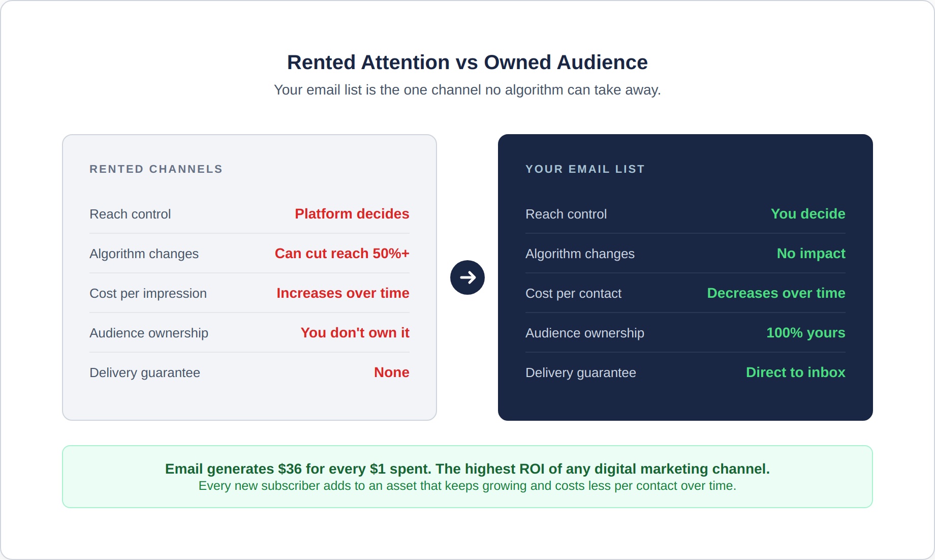Click the 'RENTED CHANNELS' card heading

pyautogui.click(x=156, y=169)
